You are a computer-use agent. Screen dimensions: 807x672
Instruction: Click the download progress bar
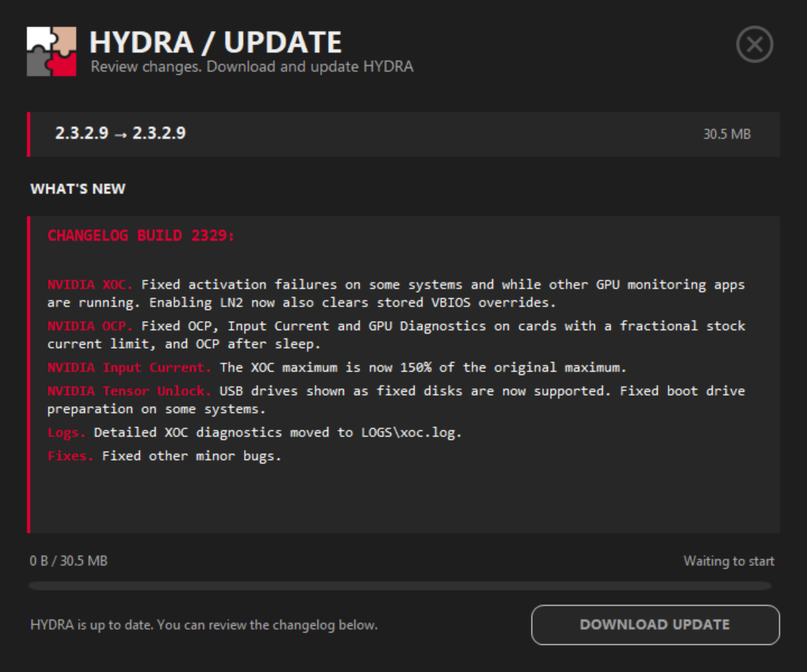coord(400,585)
